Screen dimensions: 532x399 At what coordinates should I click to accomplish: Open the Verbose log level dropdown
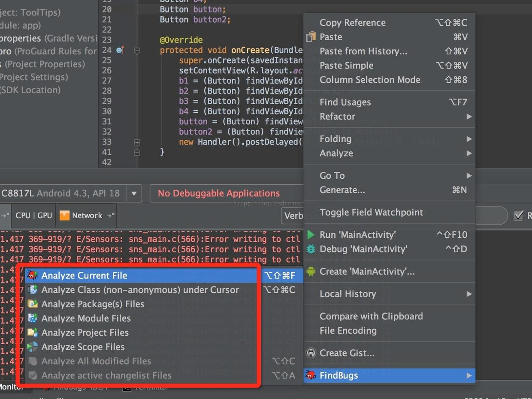point(292,216)
